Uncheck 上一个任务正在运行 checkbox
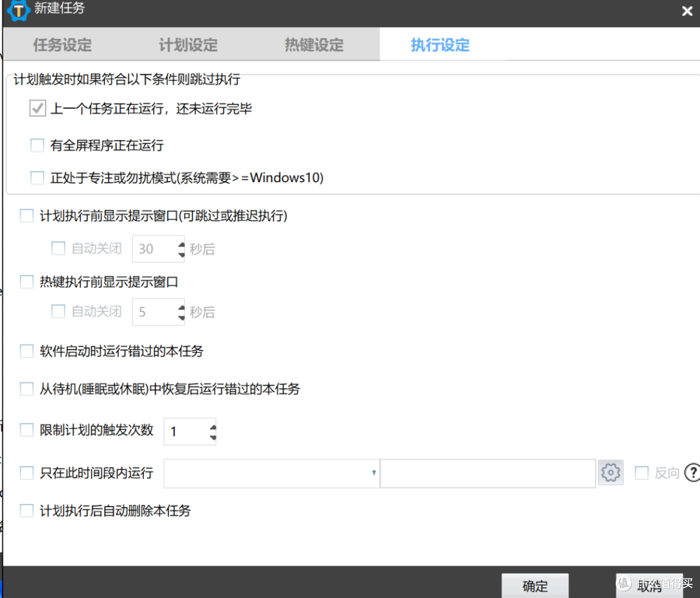700x598 pixels. [x=38, y=108]
